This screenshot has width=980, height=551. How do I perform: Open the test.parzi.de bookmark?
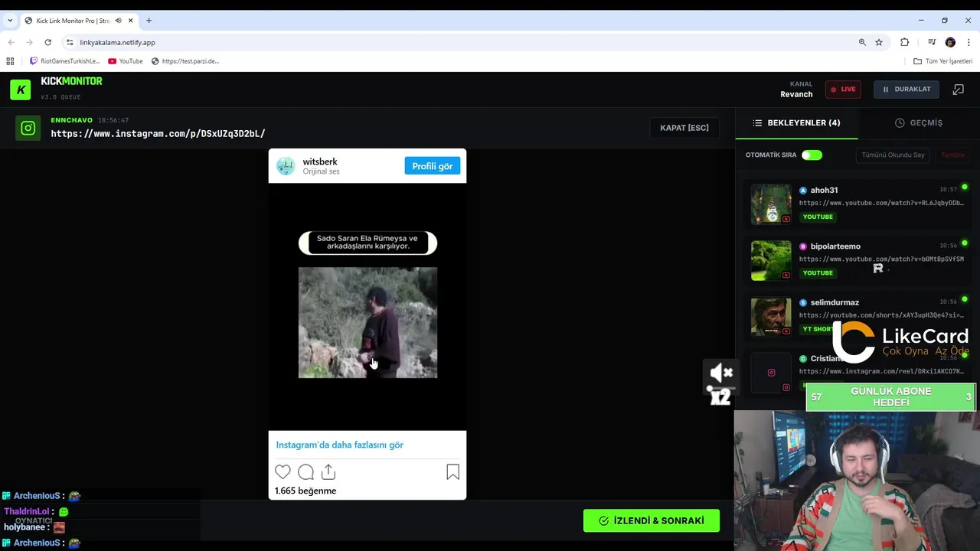point(185,61)
